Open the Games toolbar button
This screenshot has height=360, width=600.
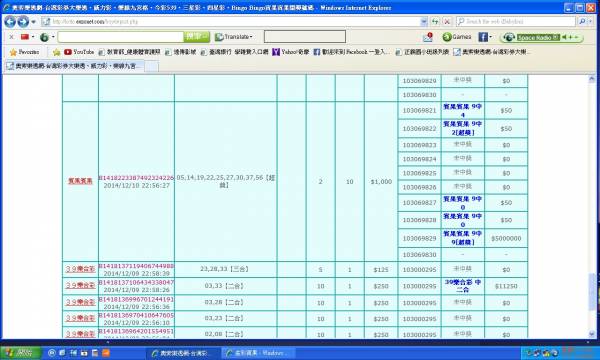(457, 37)
